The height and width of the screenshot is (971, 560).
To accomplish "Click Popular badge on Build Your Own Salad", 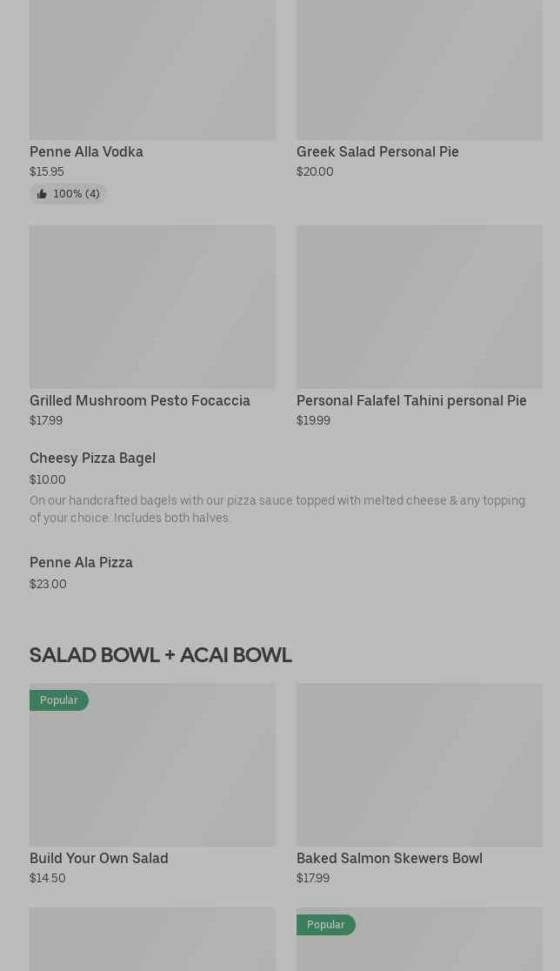I will click(x=59, y=700).
